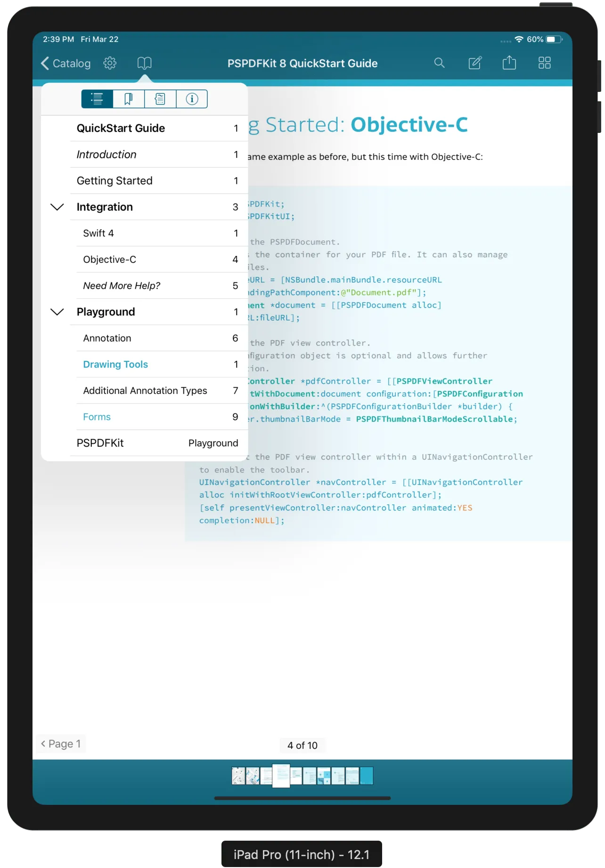Click the Objective-C heading in document
The height and width of the screenshot is (868, 605).
click(x=409, y=125)
